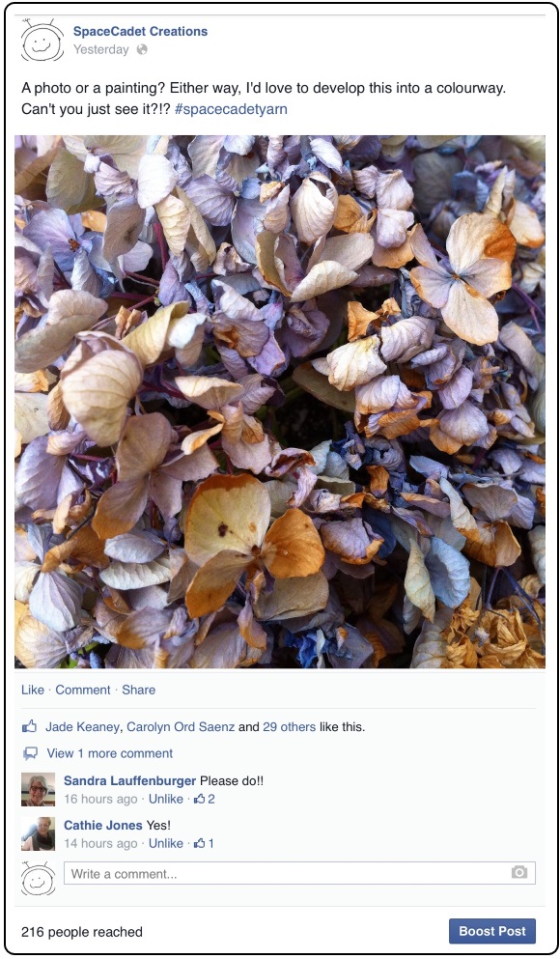560x959 pixels.
Task: Click the smiley avatar beside comment box
Action: pos(38,878)
